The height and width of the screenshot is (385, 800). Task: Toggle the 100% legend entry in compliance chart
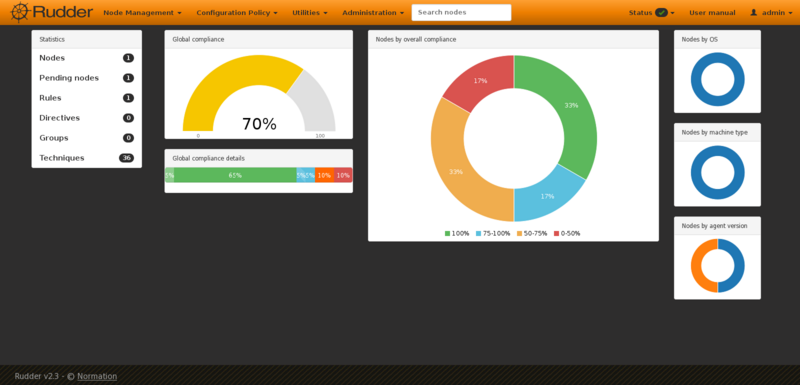pos(457,234)
